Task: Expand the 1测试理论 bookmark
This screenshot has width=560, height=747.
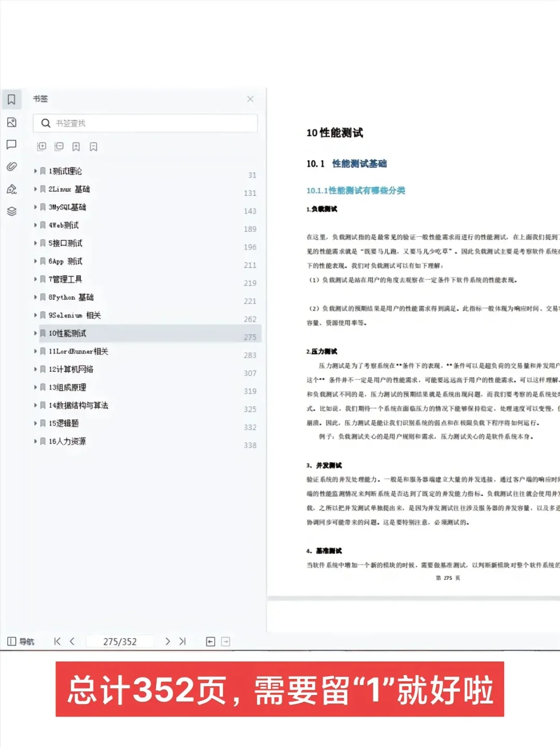Action: 35,171
